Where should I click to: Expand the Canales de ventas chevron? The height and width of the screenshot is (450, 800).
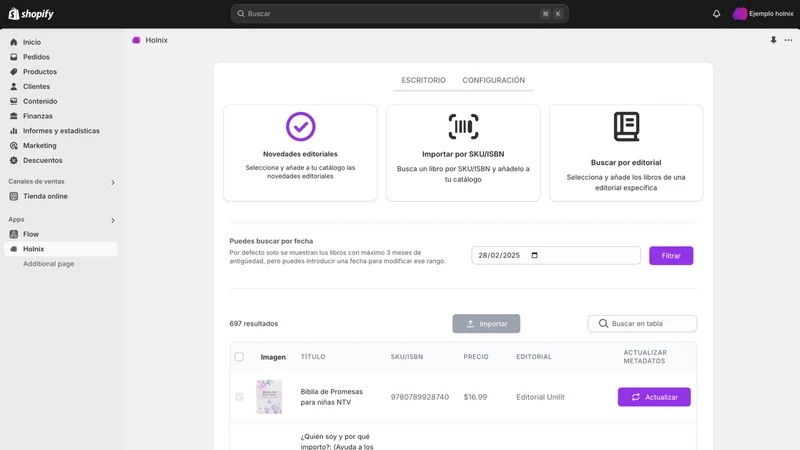pyautogui.click(x=113, y=182)
